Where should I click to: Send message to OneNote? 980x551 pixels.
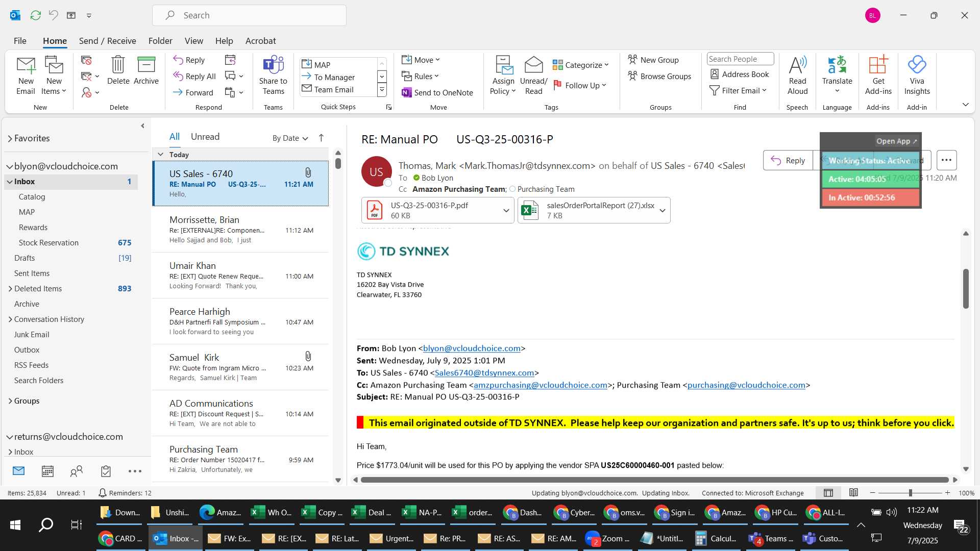coord(437,92)
